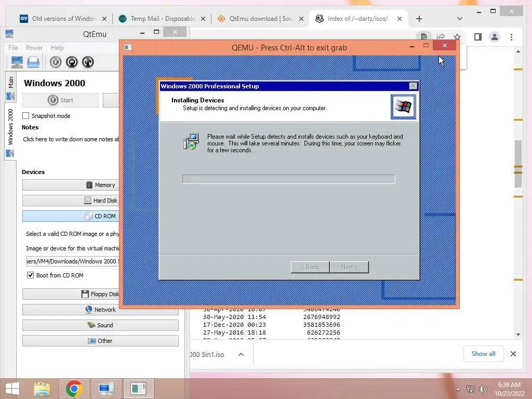This screenshot has height=399, width=532.
Task: Switch to QtEmu download SourceForge tab
Action: click(260, 19)
